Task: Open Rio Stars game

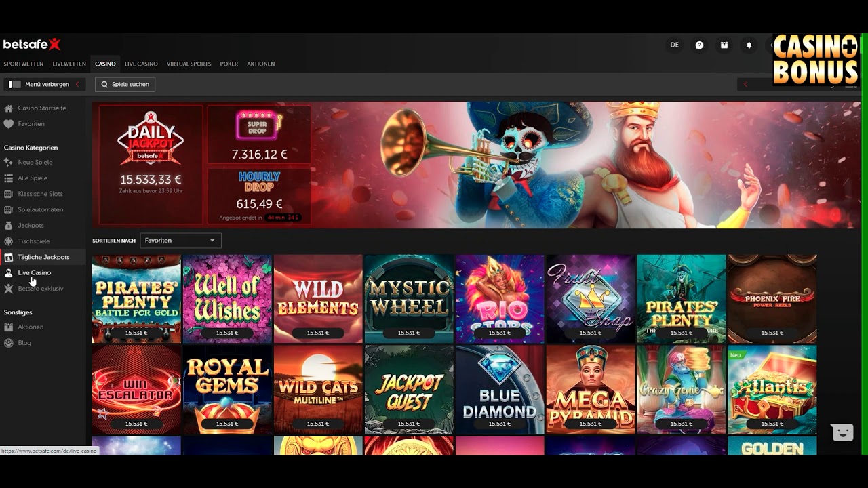Action: [500, 299]
